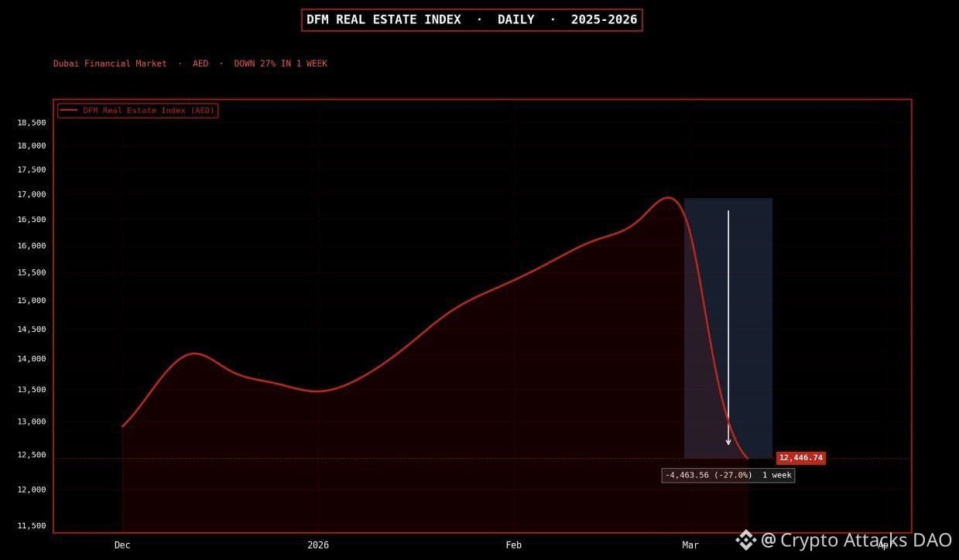Click the red price label 12,446.74

click(800, 458)
